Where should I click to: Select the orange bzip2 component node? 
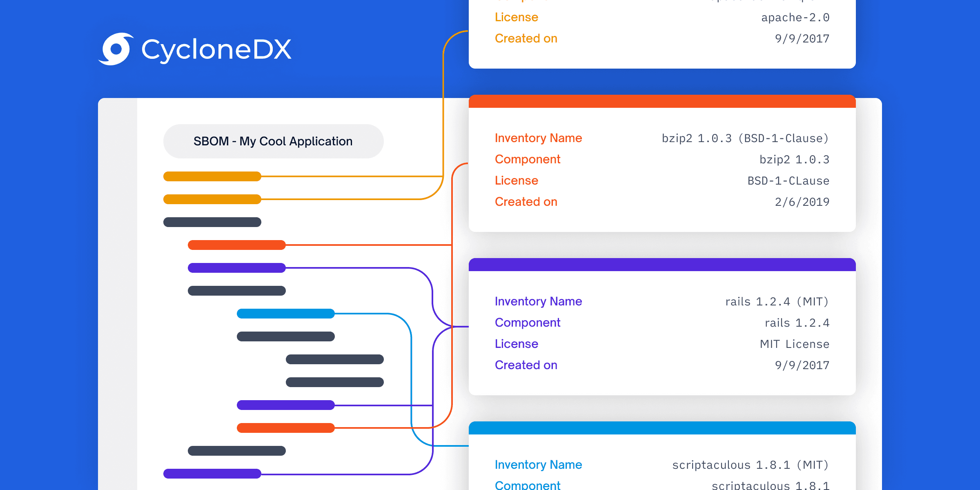click(237, 245)
